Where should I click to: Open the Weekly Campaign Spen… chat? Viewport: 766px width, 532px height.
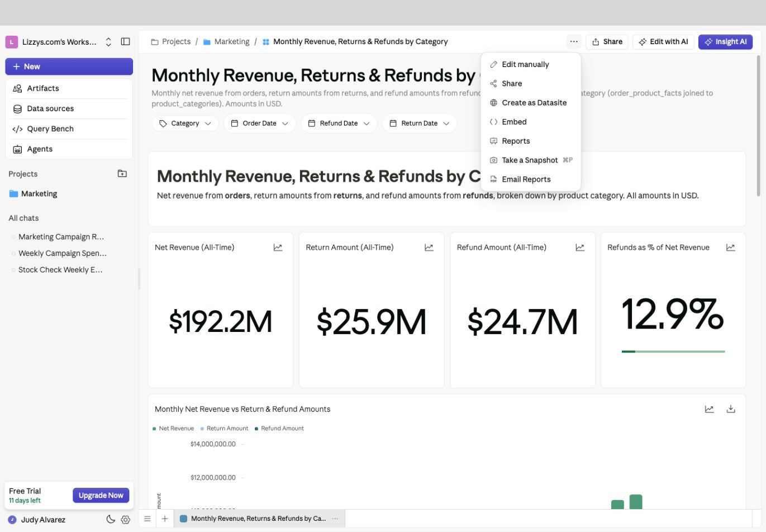62,253
